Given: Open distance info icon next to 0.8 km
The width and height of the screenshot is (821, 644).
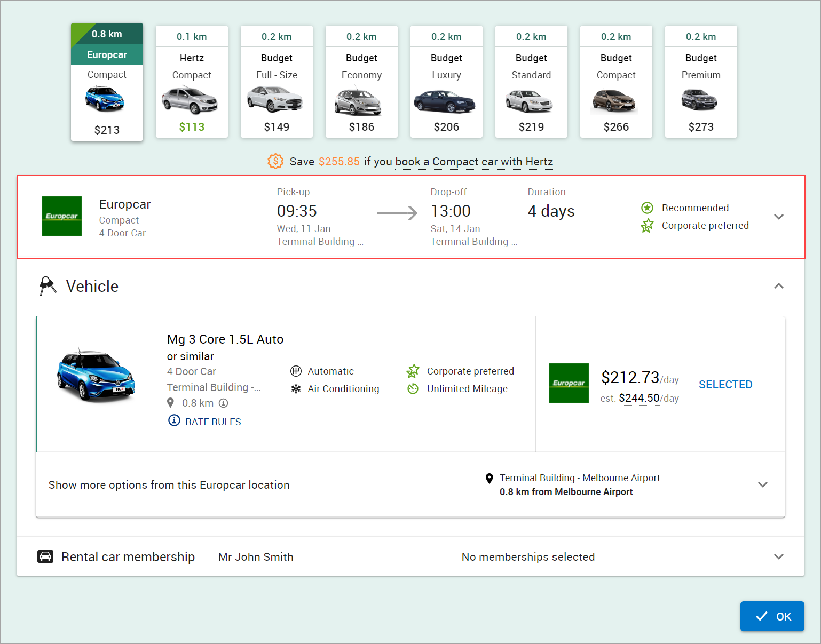Looking at the screenshot, I should click(x=224, y=403).
